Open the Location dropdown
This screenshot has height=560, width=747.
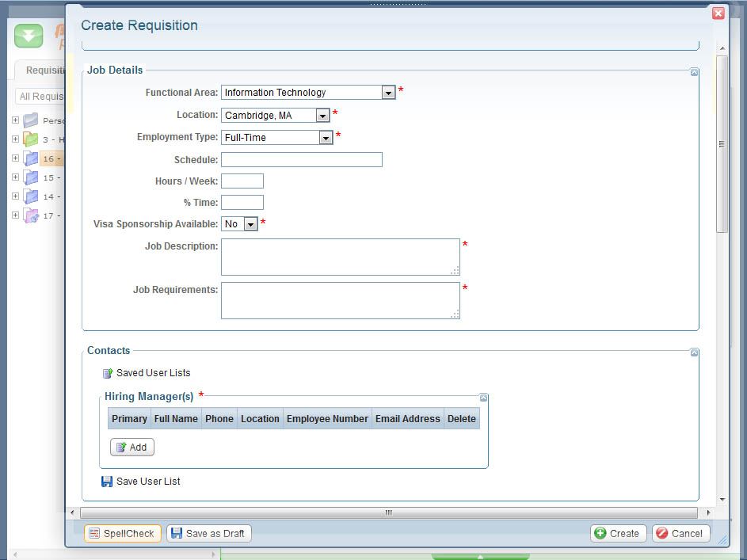click(322, 116)
